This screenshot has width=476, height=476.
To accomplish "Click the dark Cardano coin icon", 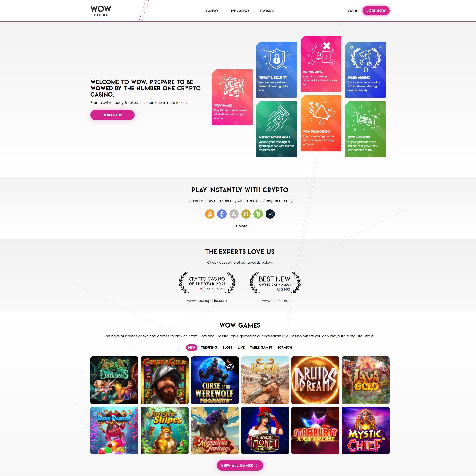I will click(270, 214).
